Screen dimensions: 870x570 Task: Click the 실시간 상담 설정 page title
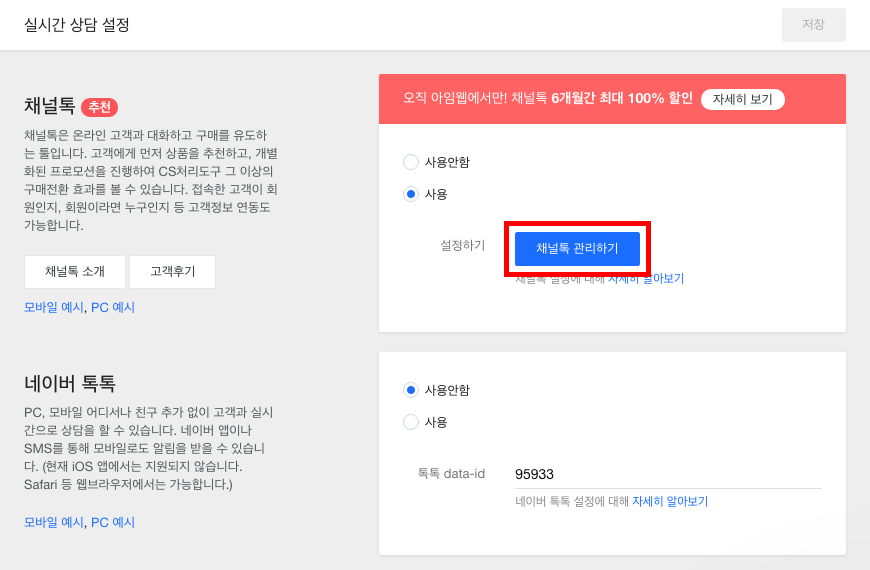(x=77, y=24)
